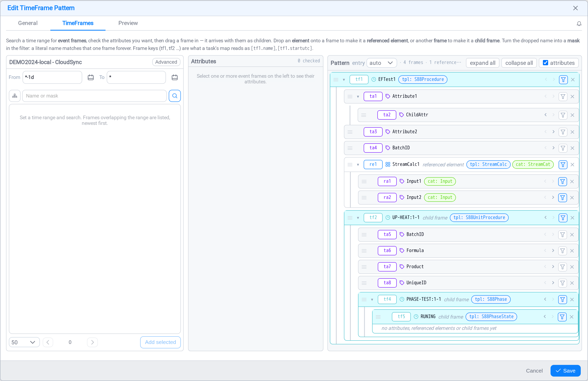Go to previous results page
Image resolution: width=588 pixels, height=381 pixels.
pyautogui.click(x=48, y=342)
